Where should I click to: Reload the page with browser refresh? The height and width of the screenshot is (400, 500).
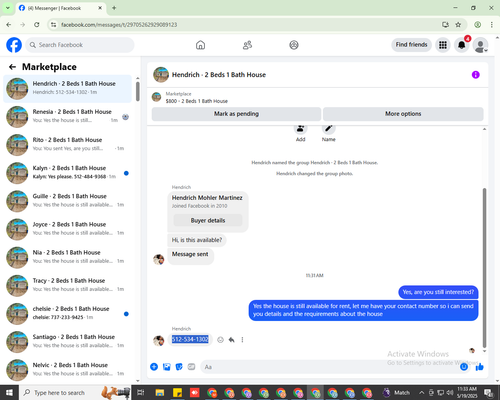(x=37, y=25)
